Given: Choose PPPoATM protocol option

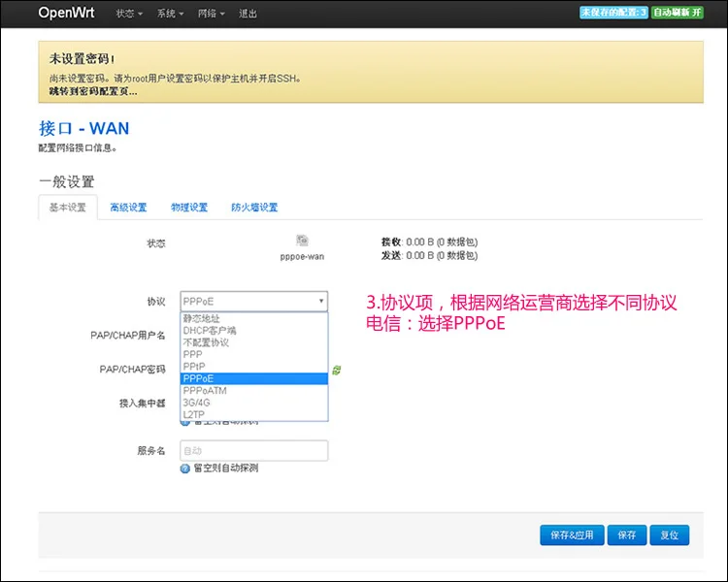Looking at the screenshot, I should click(x=254, y=391).
